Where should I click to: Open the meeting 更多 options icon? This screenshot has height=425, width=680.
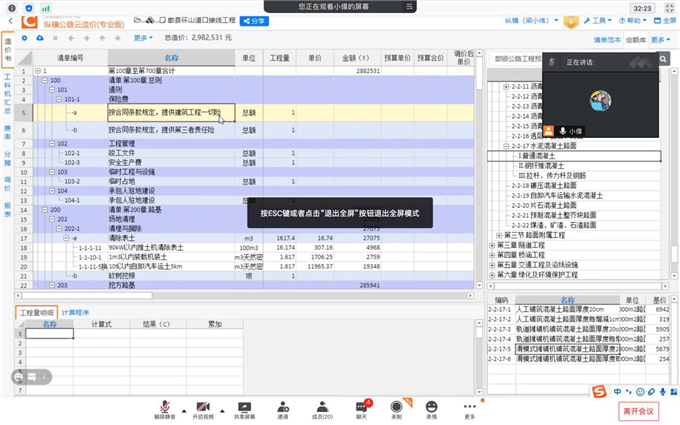tap(470, 407)
